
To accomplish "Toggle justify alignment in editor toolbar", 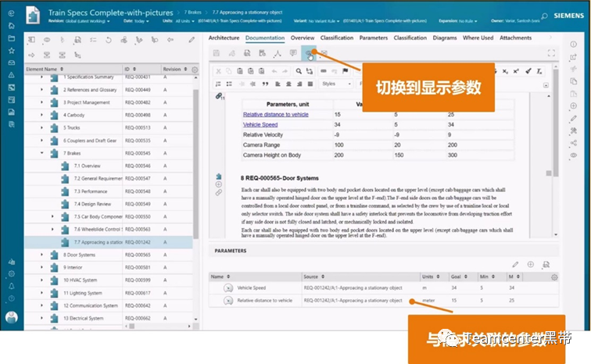I will pyautogui.click(x=310, y=84).
